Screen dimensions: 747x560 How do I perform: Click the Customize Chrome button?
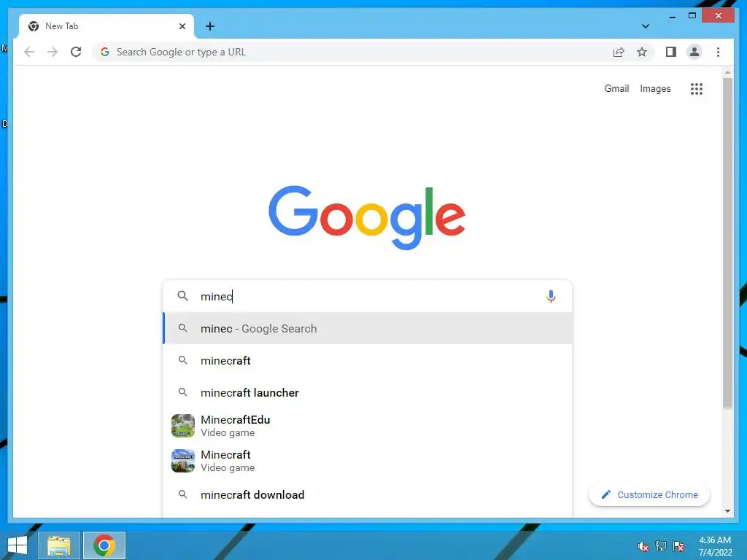649,495
